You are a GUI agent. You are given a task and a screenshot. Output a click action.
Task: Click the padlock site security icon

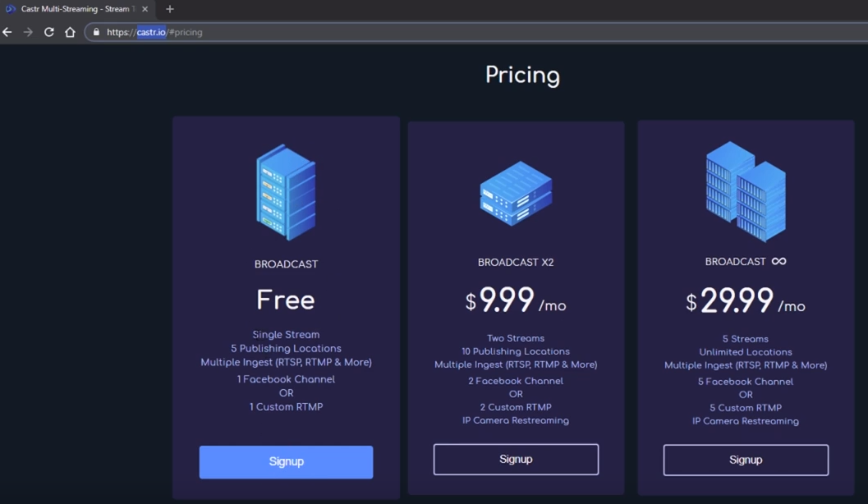click(x=96, y=32)
